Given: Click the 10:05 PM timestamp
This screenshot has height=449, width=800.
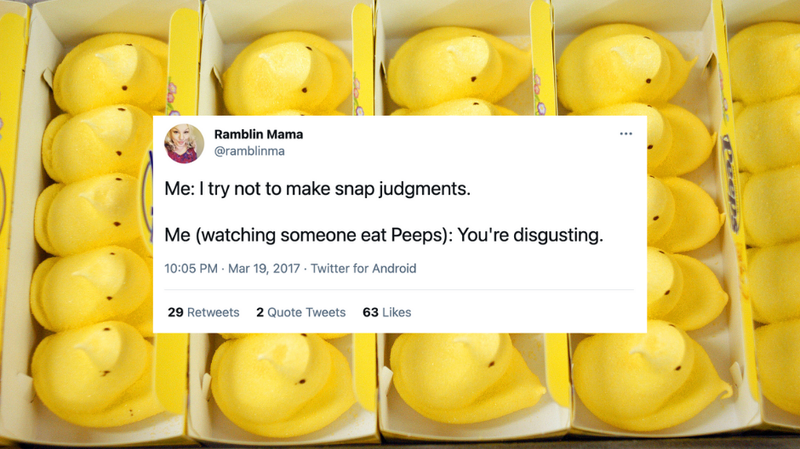Looking at the screenshot, I should tap(191, 268).
